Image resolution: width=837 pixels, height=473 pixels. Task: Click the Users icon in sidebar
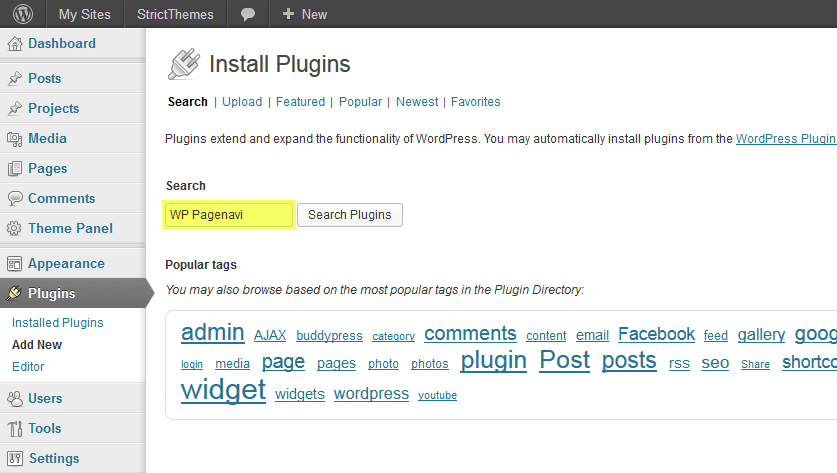click(14, 399)
